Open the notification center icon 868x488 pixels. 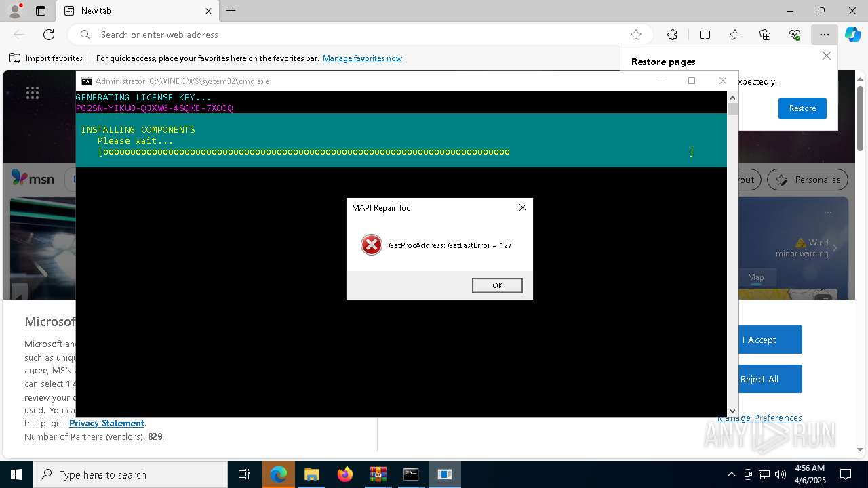846,474
